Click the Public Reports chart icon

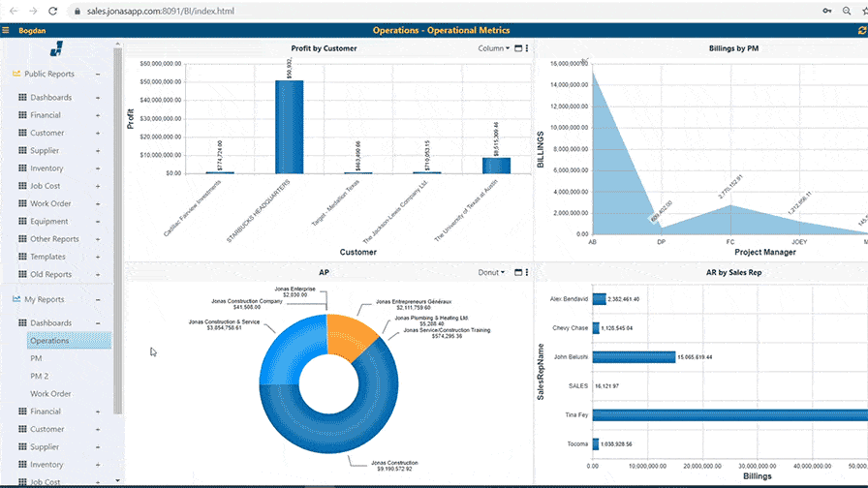16,74
